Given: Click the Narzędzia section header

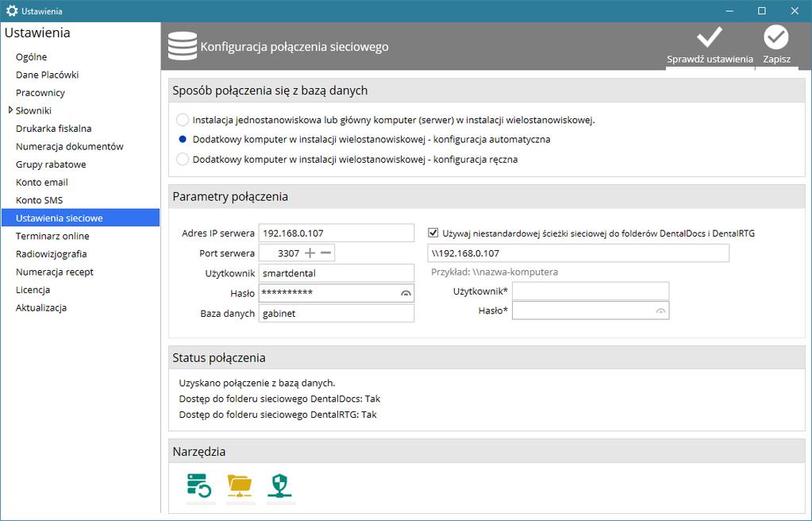Looking at the screenshot, I should pyautogui.click(x=487, y=452).
